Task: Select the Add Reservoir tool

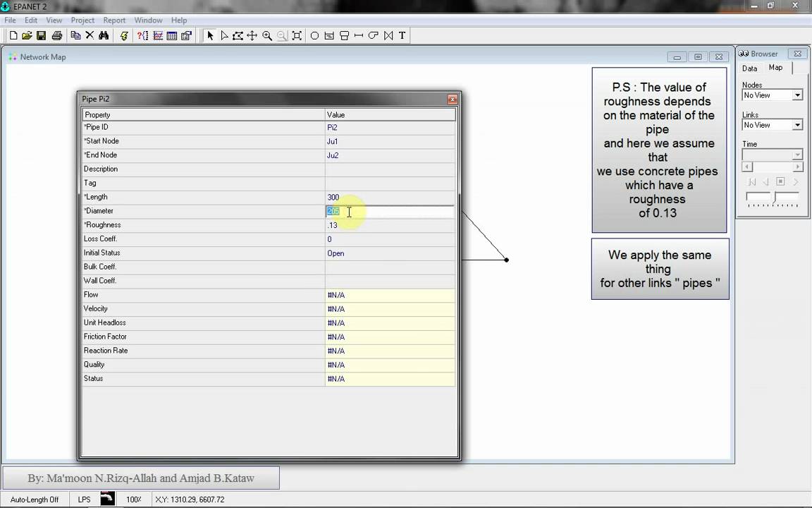Action: (x=329, y=36)
